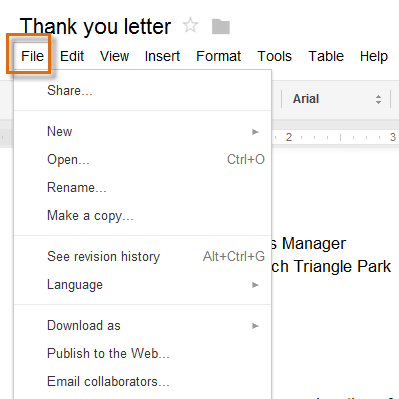Open the Arial font dropdown

pyautogui.click(x=336, y=99)
